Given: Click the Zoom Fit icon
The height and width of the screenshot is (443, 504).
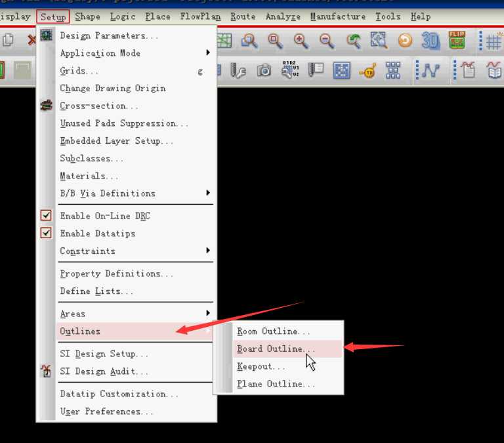Looking at the screenshot, I should (x=276, y=41).
